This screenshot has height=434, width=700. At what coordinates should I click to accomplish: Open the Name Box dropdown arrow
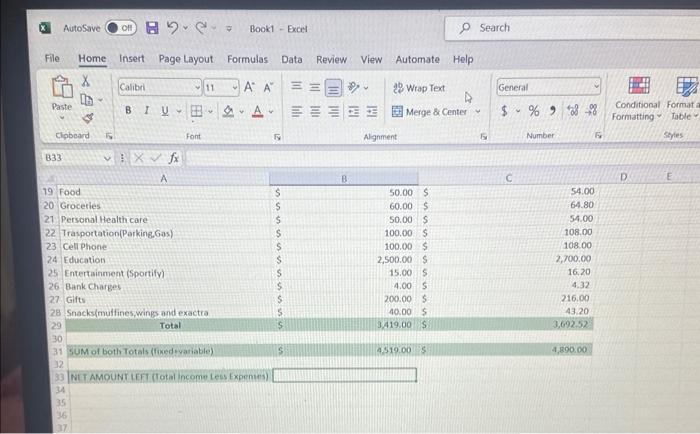pos(107,158)
